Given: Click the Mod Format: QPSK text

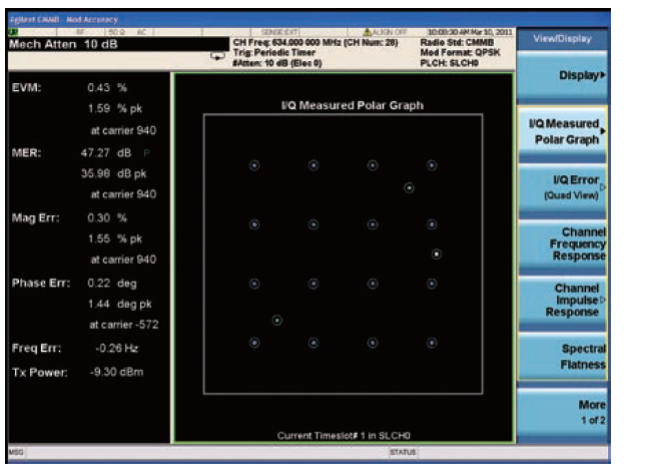Looking at the screenshot, I should pos(460,53).
